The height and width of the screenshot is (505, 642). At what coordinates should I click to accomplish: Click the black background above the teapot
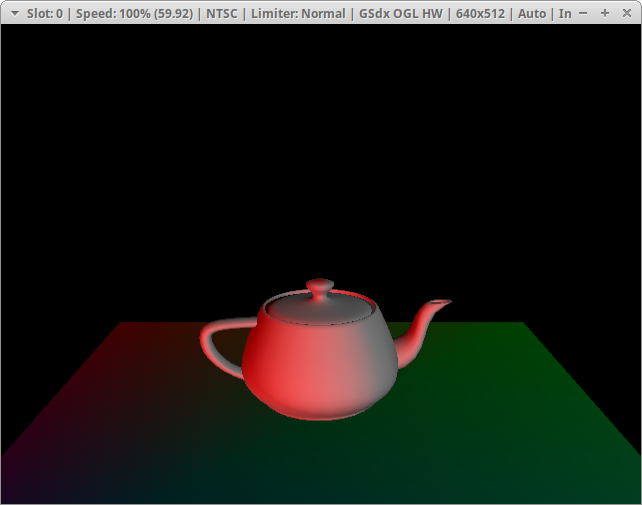pyautogui.click(x=320, y=150)
